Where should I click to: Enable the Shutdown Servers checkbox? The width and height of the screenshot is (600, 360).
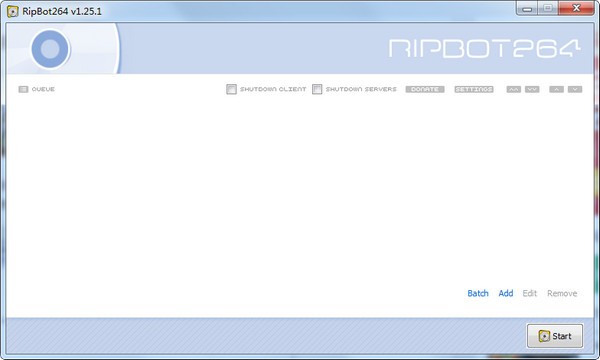pyautogui.click(x=317, y=89)
